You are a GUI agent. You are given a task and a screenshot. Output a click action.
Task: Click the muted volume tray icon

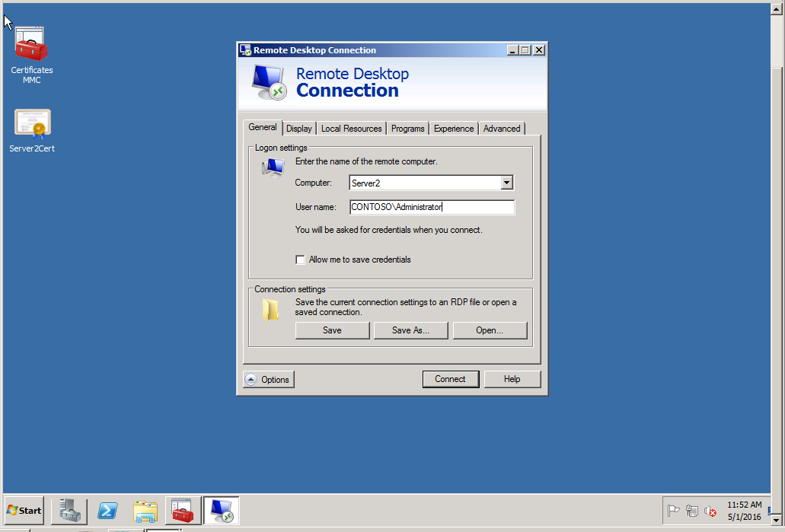point(710,511)
